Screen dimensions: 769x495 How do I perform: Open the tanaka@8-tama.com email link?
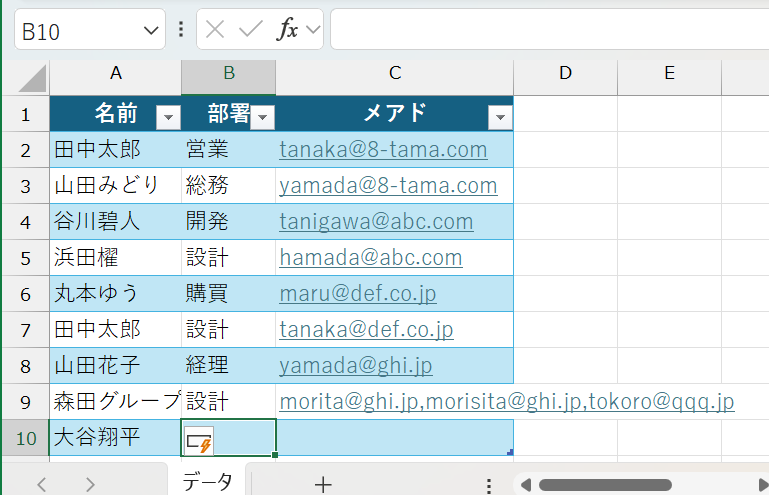click(x=383, y=150)
